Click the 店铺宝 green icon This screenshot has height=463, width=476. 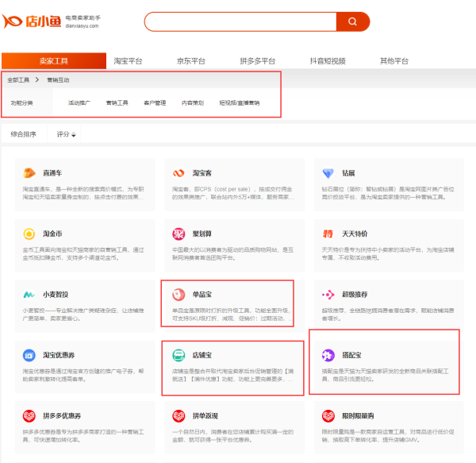(178, 355)
